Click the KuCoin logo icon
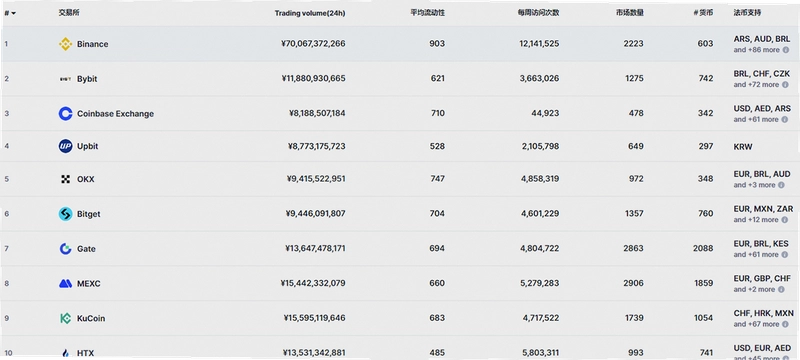 (x=65, y=318)
